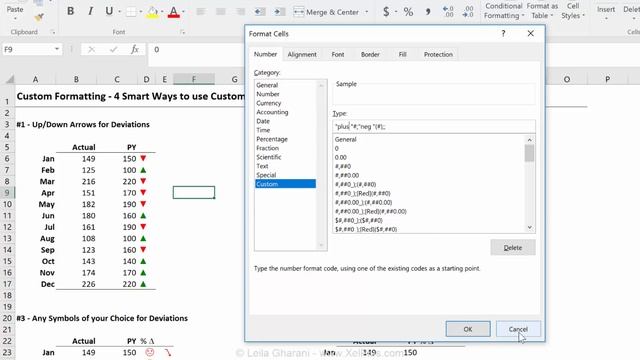Image resolution: width=640 pixels, height=360 pixels.
Task: Click Increase Indent icon
Action: (280, 12)
